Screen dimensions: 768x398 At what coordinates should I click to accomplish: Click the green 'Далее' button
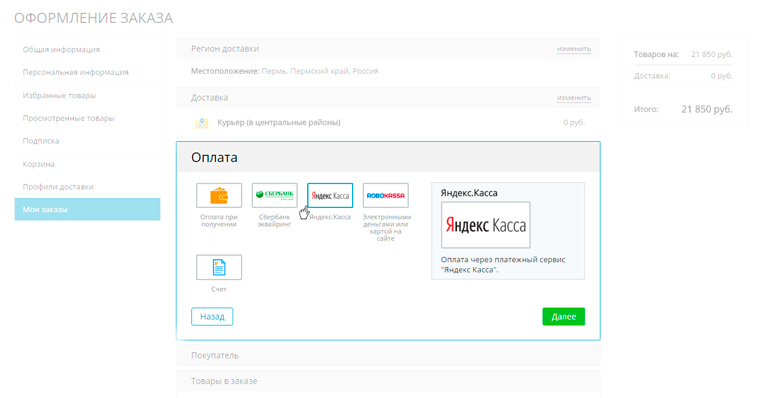click(x=563, y=317)
